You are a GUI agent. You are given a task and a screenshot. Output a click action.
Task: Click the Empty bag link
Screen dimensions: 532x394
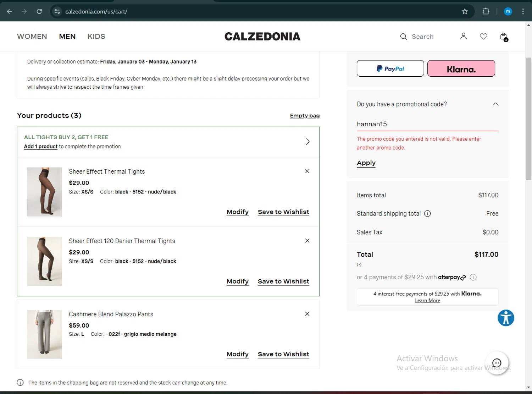coord(305,116)
